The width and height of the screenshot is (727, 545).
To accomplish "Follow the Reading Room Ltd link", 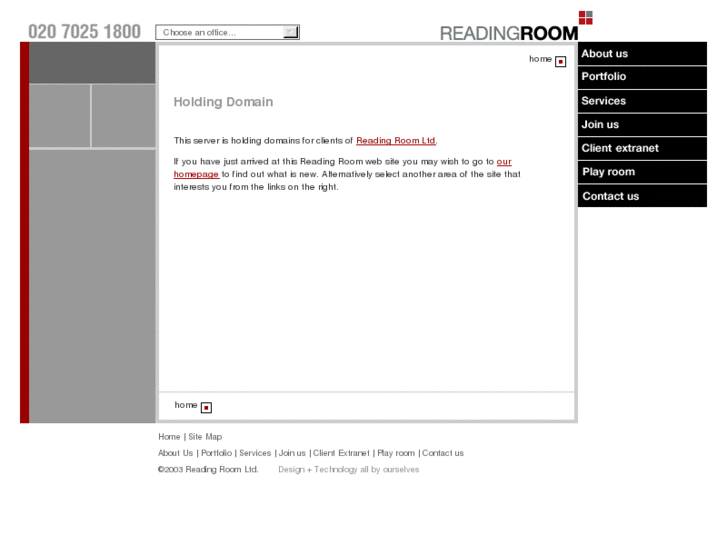I will (x=396, y=141).
